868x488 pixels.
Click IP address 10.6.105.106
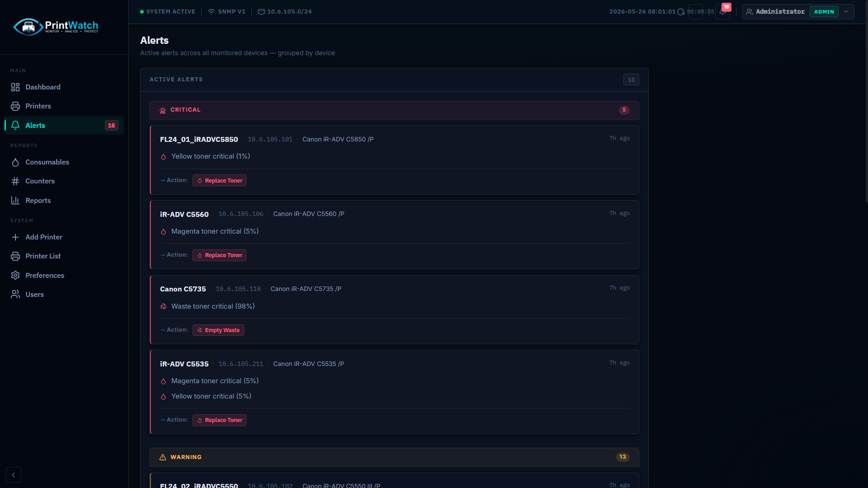[241, 214]
